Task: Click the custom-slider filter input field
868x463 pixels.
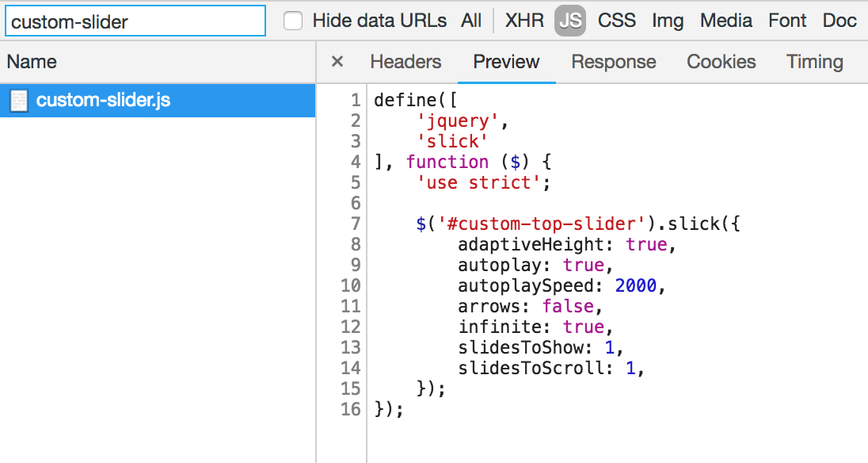Action: 135,21
